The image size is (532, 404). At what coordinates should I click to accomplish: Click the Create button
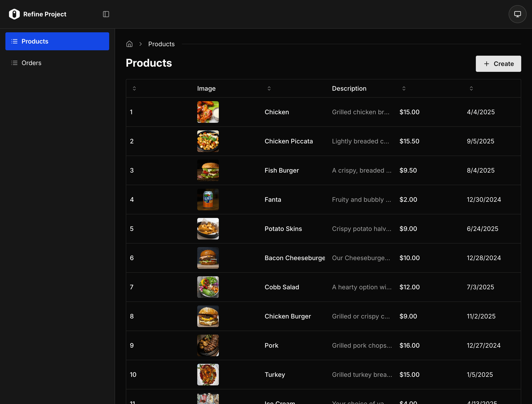click(x=498, y=64)
